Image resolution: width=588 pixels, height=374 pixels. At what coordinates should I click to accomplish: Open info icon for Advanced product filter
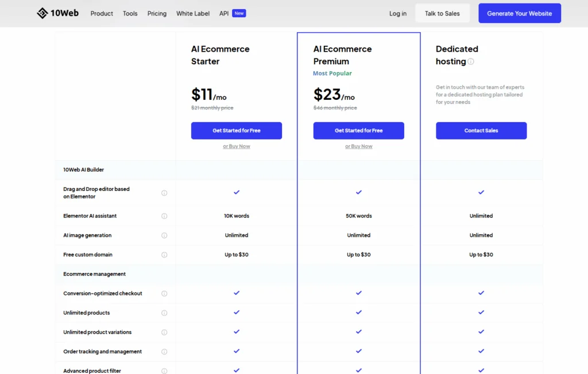(164, 371)
